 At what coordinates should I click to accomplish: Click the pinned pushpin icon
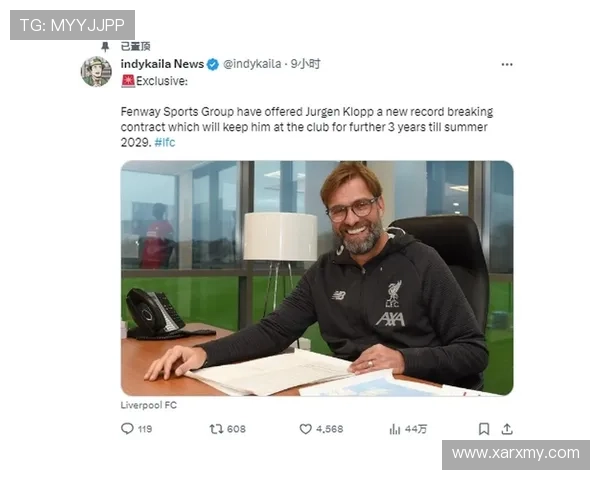coord(105,47)
